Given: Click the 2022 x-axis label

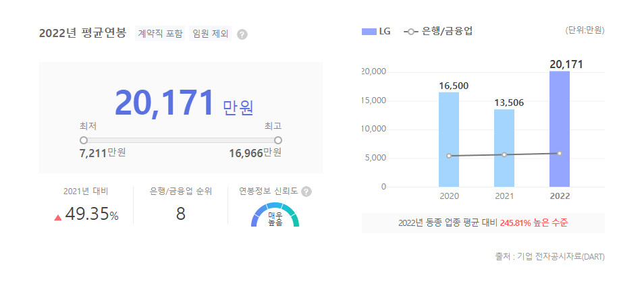Looking at the screenshot, I should [560, 196].
